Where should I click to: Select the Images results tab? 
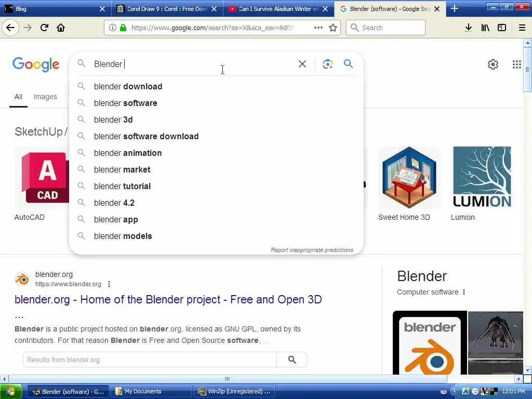[x=45, y=97]
